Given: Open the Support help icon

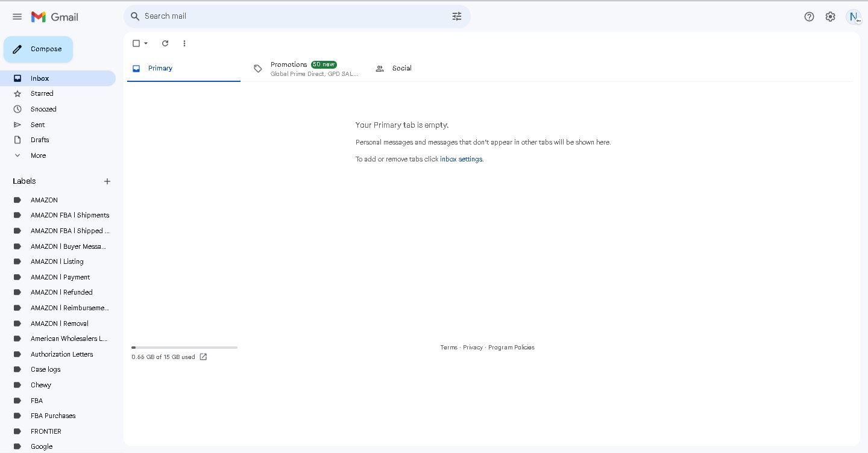Looking at the screenshot, I should pyautogui.click(x=810, y=17).
